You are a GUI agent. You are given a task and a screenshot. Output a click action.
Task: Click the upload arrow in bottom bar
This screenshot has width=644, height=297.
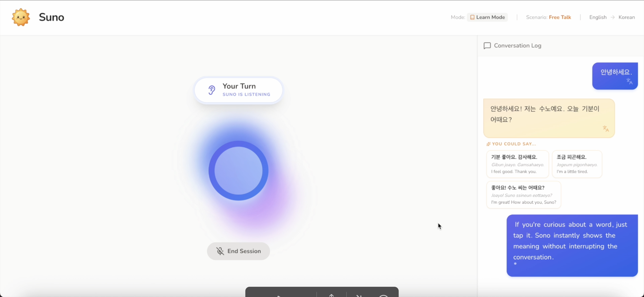pyautogui.click(x=332, y=295)
